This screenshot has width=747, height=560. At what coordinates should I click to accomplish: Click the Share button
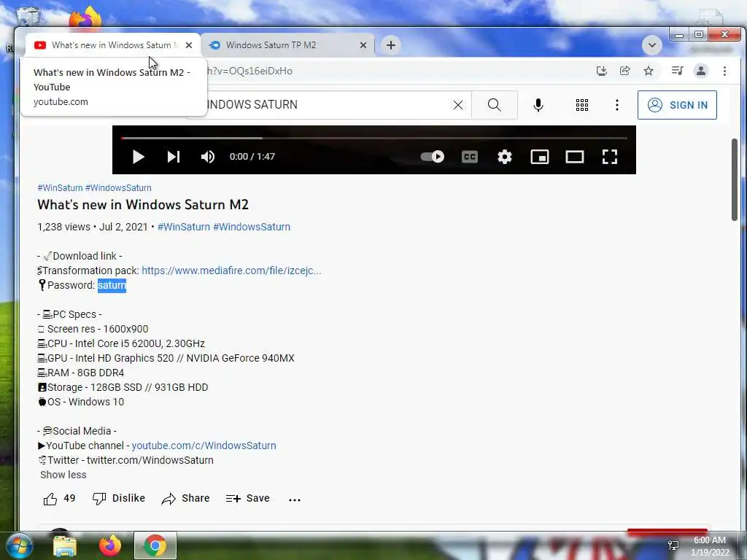(x=185, y=499)
